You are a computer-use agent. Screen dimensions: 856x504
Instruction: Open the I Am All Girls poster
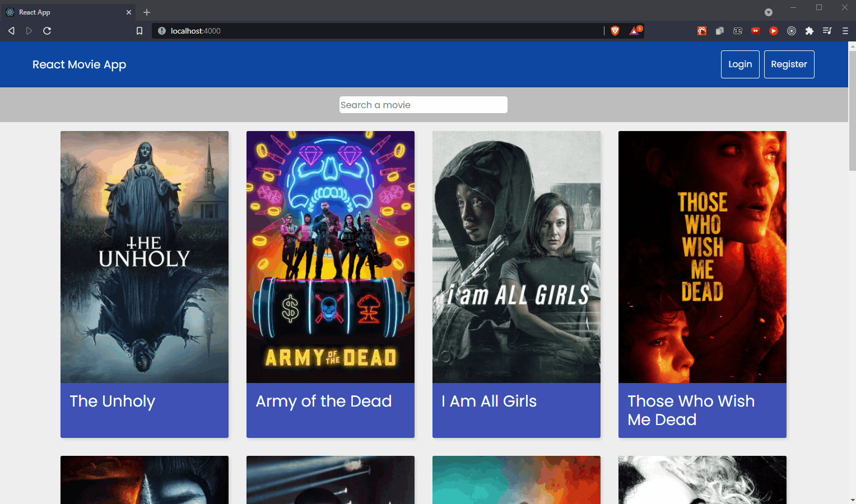pyautogui.click(x=517, y=257)
